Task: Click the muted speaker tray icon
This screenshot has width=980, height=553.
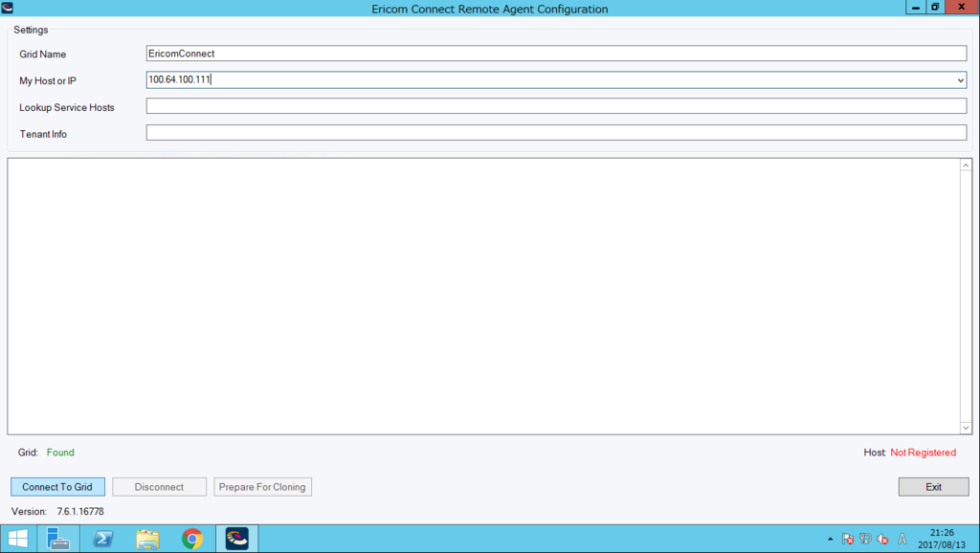Action: point(882,539)
